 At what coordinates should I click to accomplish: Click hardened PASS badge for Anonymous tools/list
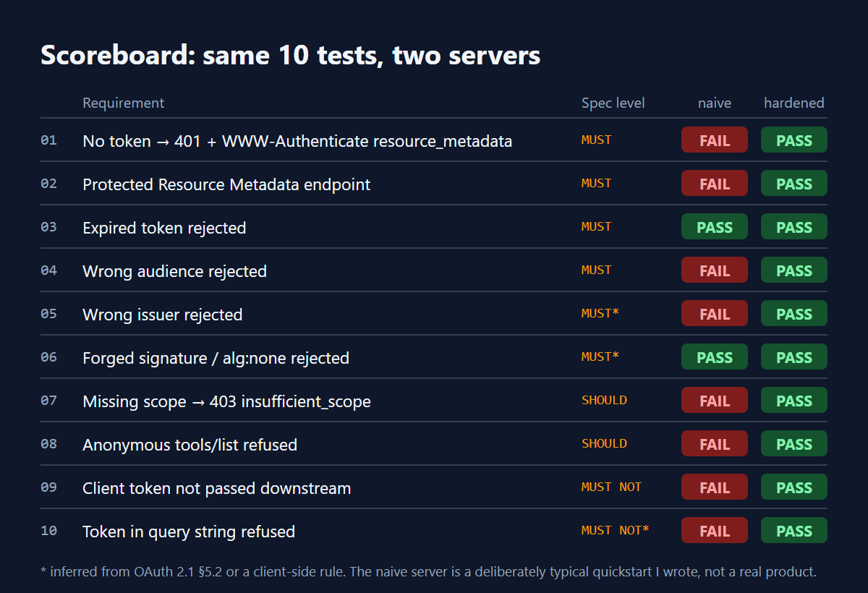click(x=793, y=444)
